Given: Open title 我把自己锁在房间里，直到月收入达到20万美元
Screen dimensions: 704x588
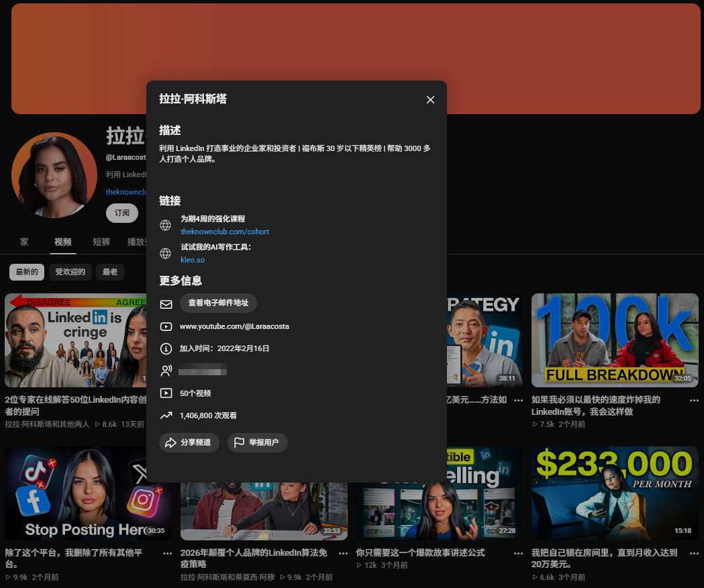Looking at the screenshot, I should [x=604, y=558].
